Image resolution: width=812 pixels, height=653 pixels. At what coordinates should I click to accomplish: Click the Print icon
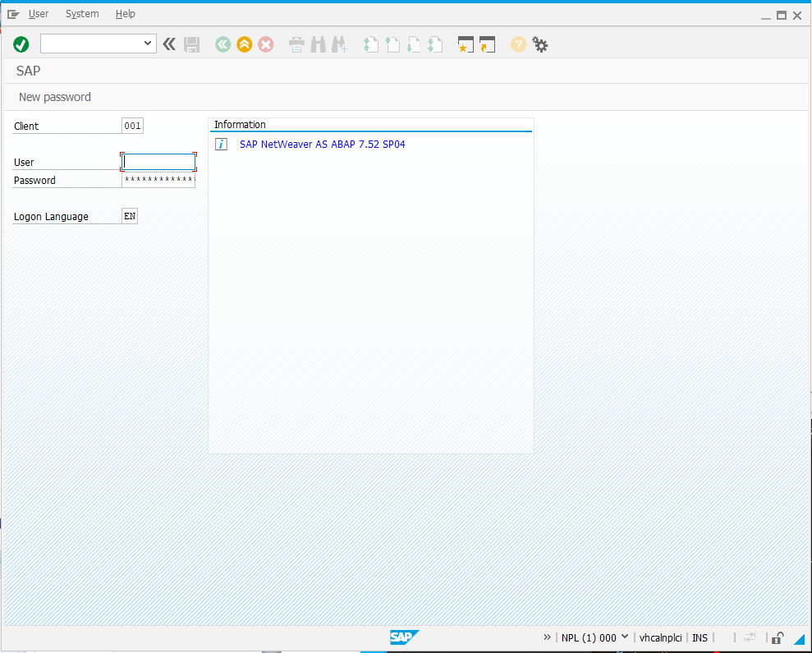pos(296,44)
